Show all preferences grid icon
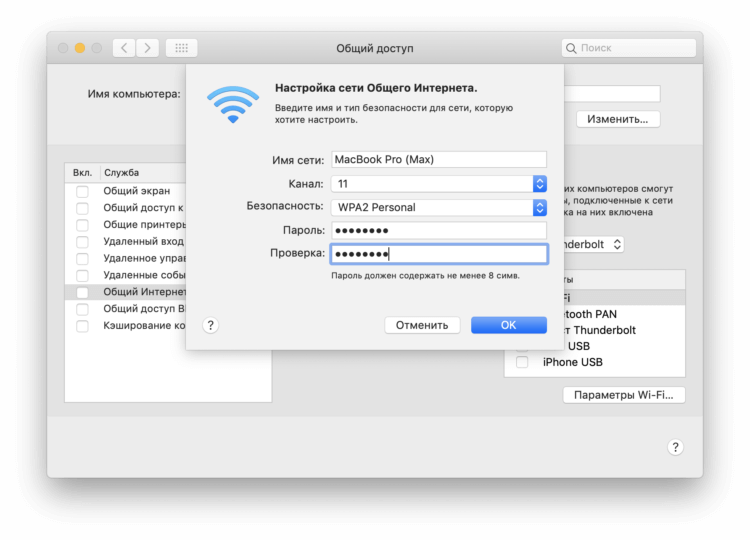 [x=181, y=48]
